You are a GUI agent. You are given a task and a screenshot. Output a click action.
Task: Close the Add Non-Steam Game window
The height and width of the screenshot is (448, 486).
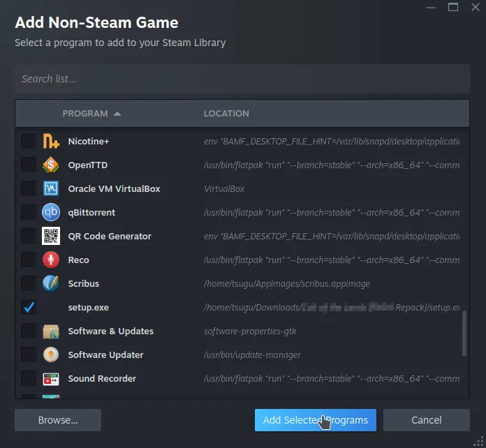[475, 7]
